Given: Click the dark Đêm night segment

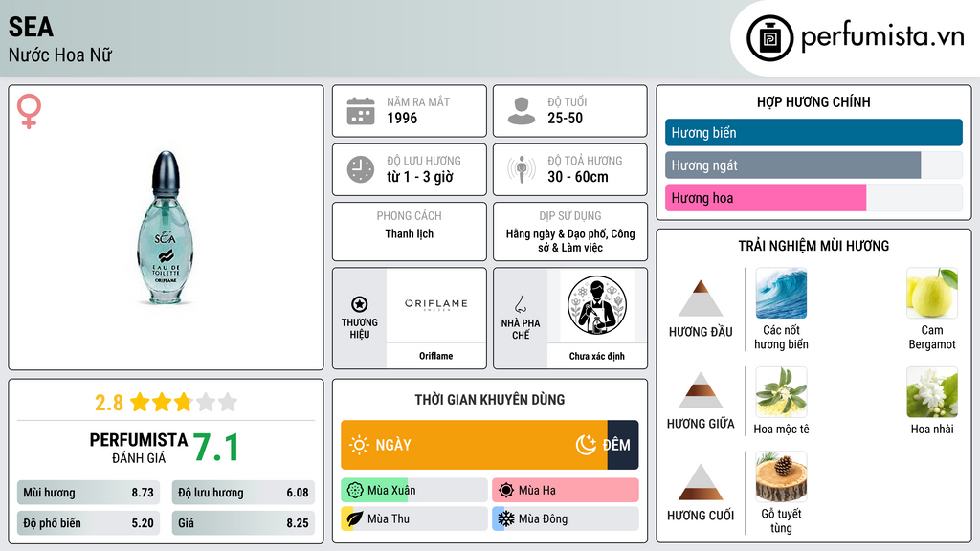Looking at the screenshot, I should [622, 445].
